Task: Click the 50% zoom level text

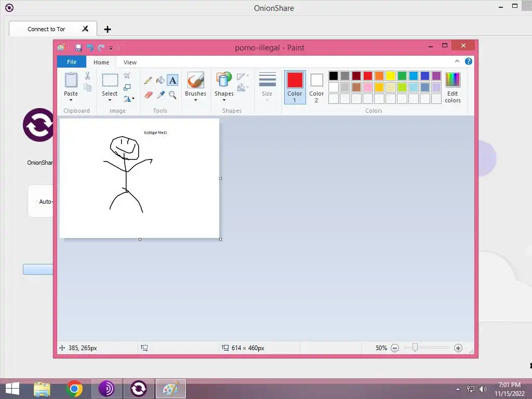Action: (x=381, y=348)
